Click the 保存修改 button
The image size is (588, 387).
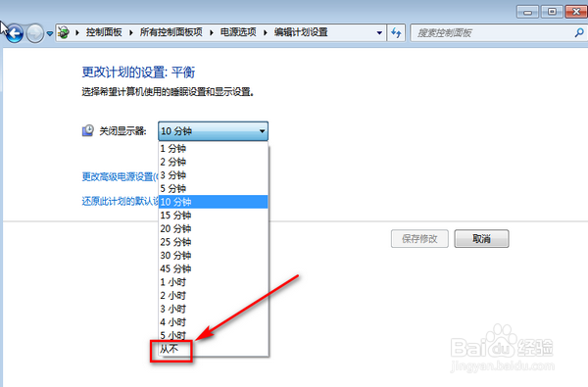419,239
